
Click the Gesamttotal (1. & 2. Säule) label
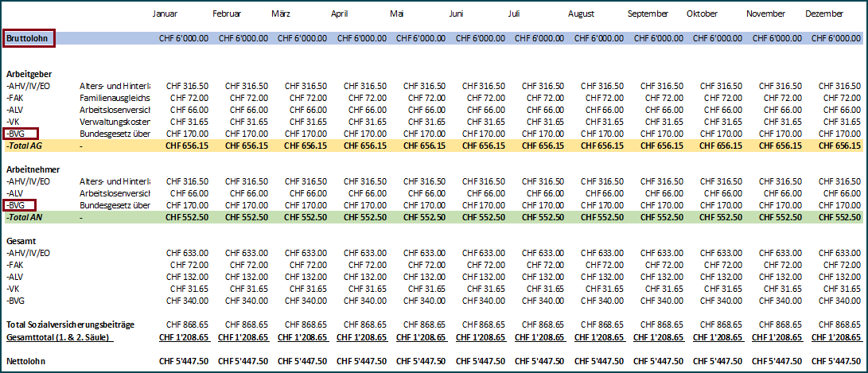click(60, 337)
